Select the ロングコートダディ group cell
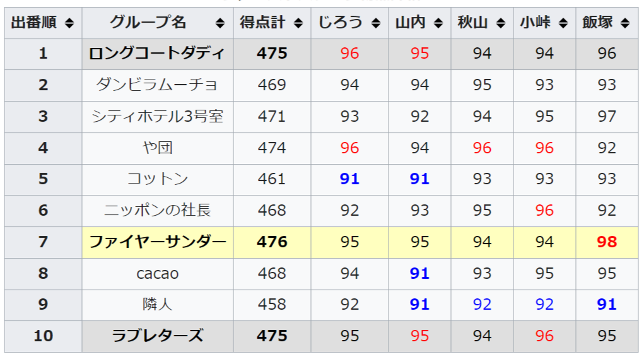 [158, 54]
